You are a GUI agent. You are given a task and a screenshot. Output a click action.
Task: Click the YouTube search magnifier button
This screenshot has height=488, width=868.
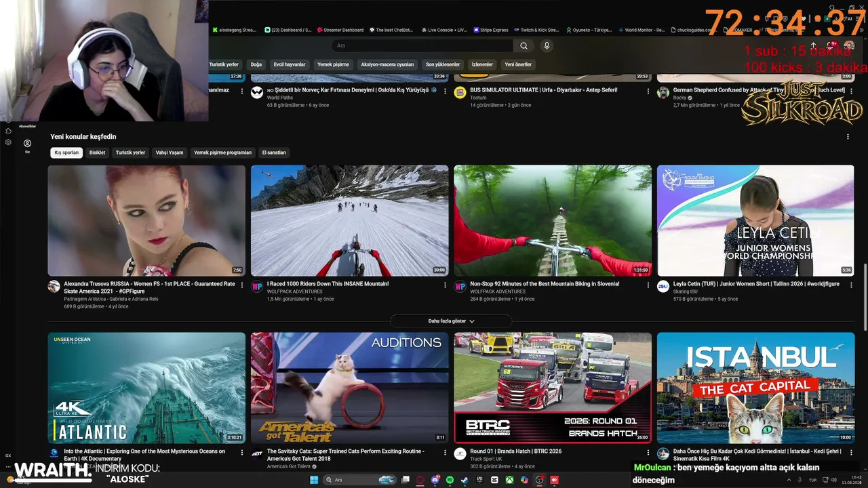click(x=524, y=45)
